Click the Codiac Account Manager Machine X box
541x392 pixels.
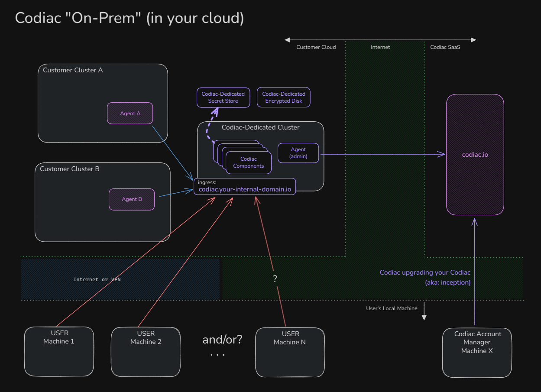point(476,352)
